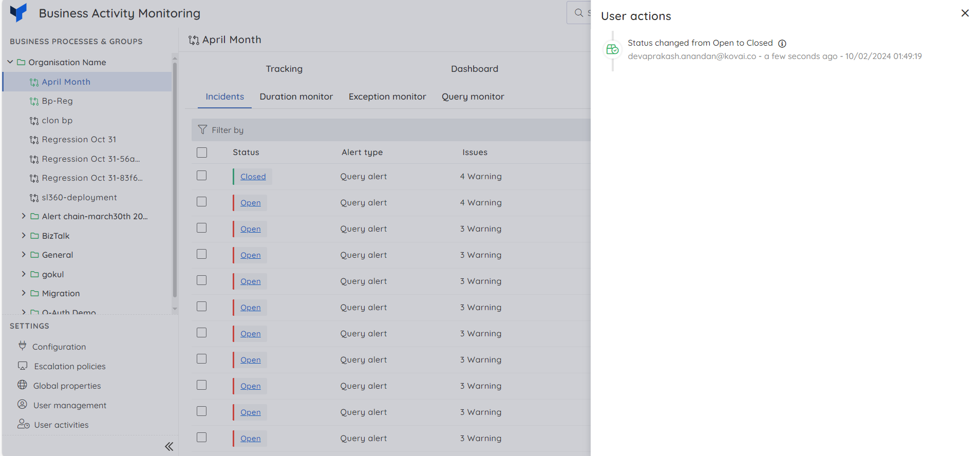Viewport: 980px width, 456px height.
Task: Click the Configuration plug icon
Action: point(23,346)
